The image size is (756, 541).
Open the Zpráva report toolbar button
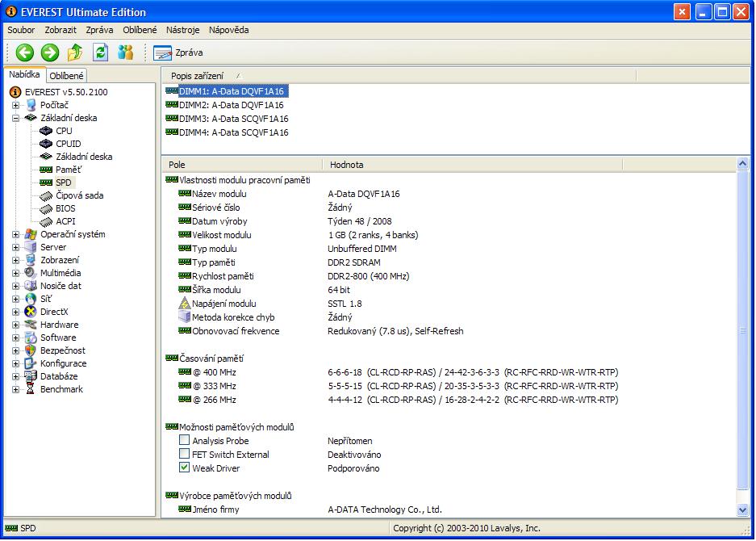click(178, 53)
